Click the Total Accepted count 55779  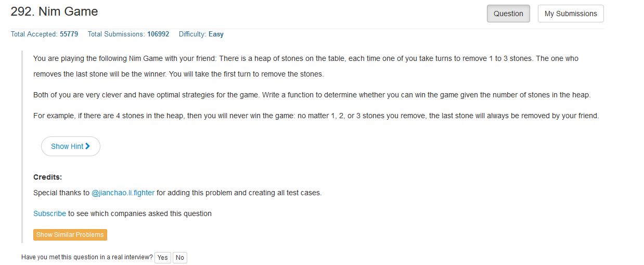tap(69, 34)
